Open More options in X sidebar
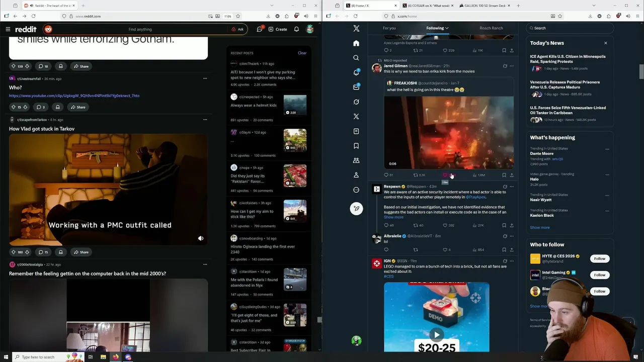 pos(356,190)
